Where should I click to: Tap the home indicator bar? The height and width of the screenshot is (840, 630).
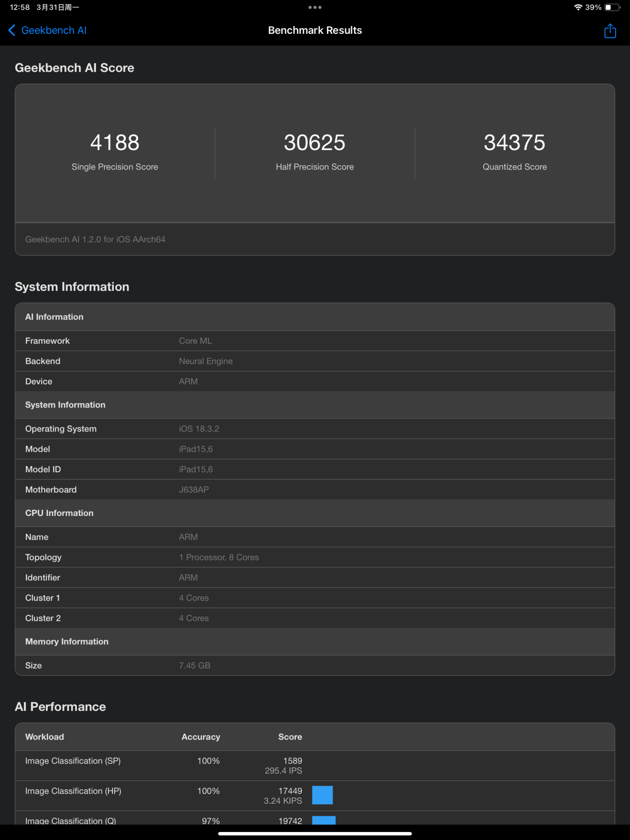coord(315,834)
